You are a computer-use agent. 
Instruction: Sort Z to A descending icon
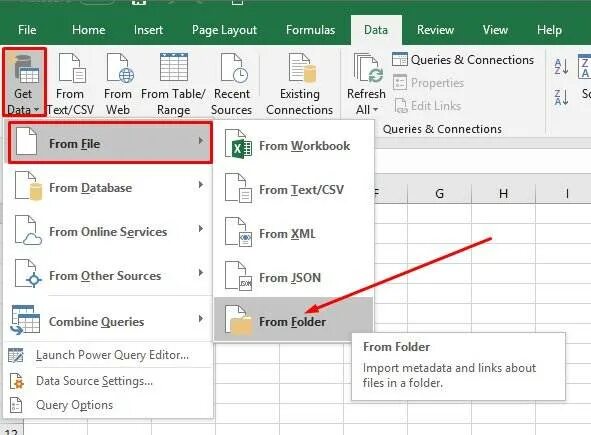pos(562,97)
